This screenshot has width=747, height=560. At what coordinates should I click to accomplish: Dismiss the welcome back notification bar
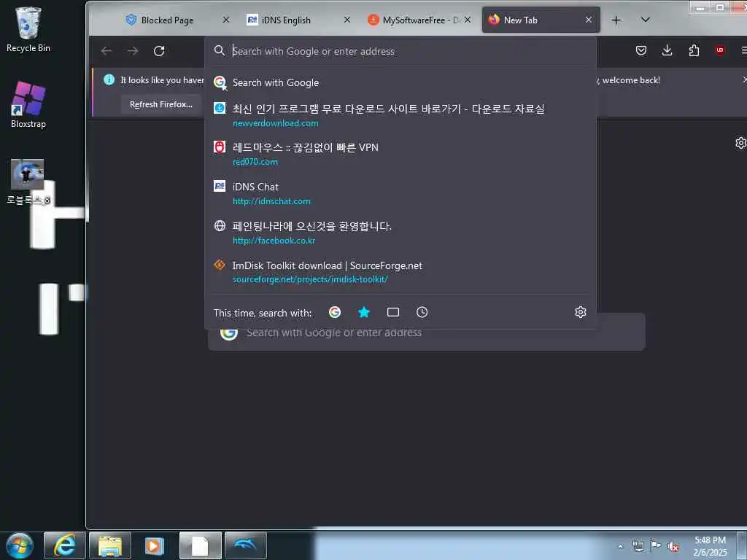[744, 79]
